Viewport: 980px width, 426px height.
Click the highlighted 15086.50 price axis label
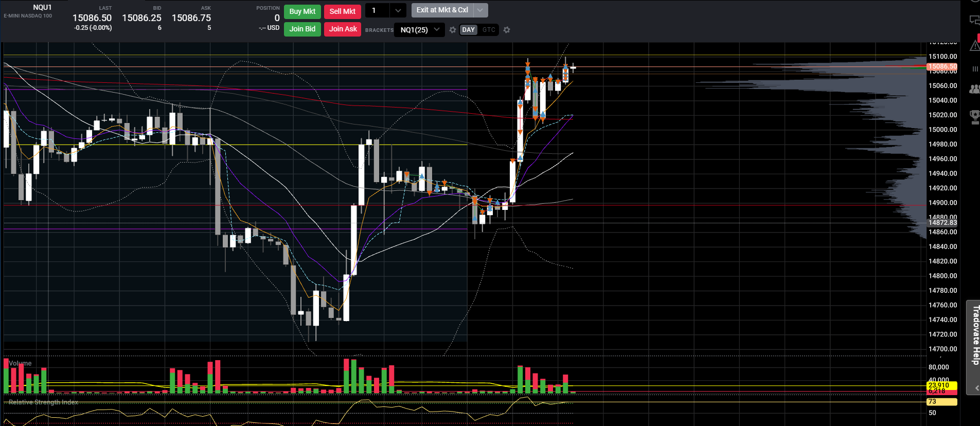[x=942, y=66]
